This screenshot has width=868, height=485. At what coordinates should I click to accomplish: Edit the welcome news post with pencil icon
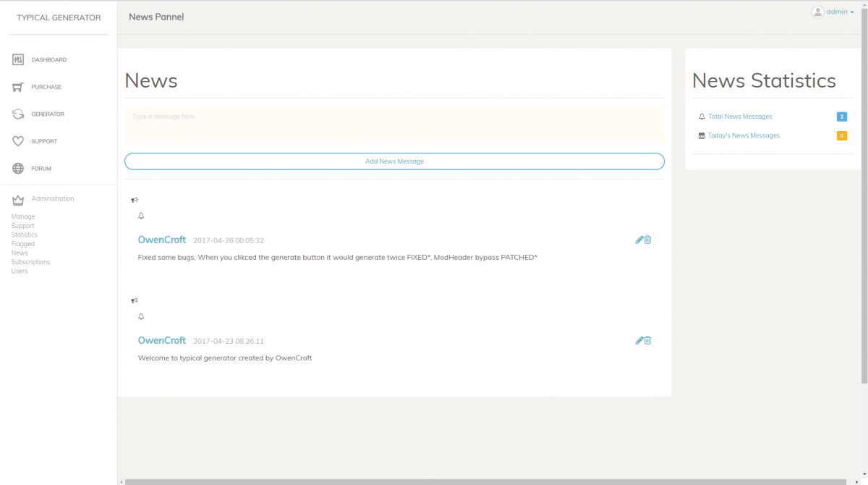pyautogui.click(x=639, y=340)
